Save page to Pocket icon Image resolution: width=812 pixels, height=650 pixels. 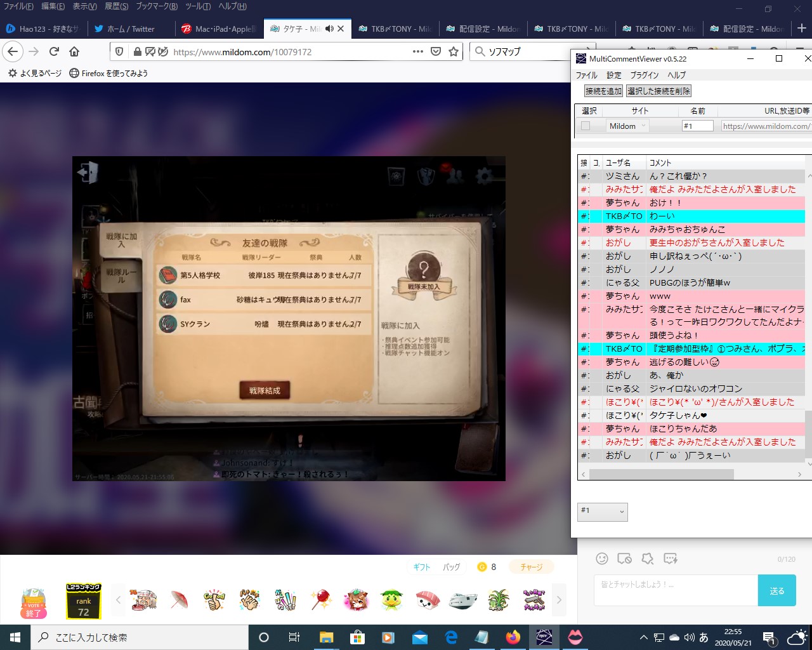(x=436, y=51)
